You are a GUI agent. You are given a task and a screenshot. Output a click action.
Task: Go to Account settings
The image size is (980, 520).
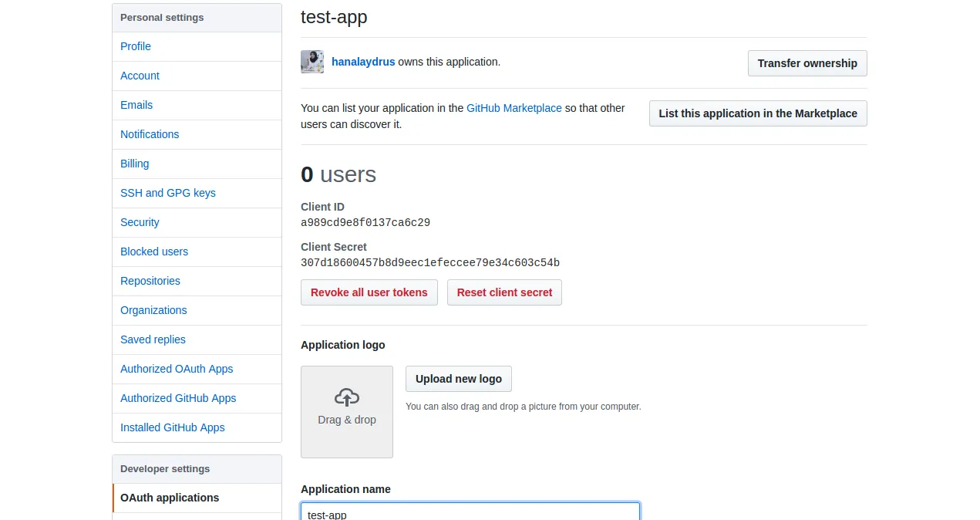[x=140, y=76]
